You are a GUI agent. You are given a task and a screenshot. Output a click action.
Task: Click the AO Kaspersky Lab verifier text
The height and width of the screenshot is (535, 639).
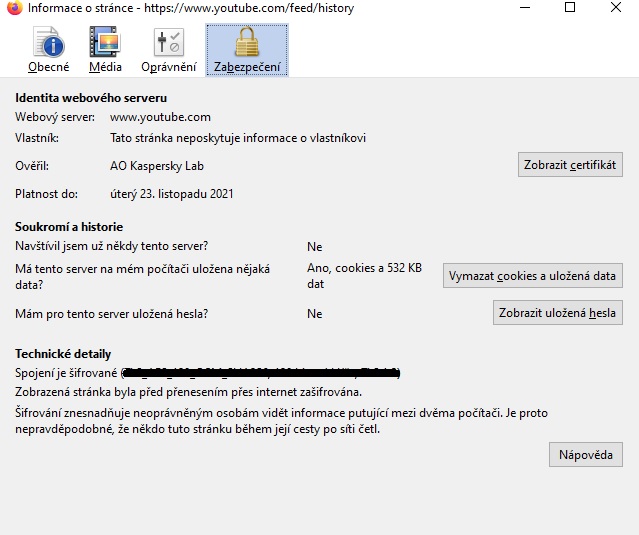[157, 166]
